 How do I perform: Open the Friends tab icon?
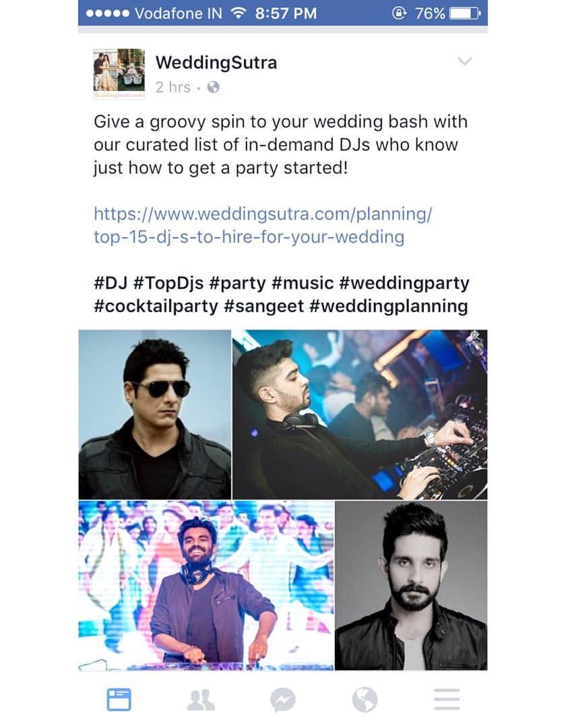[201, 700]
